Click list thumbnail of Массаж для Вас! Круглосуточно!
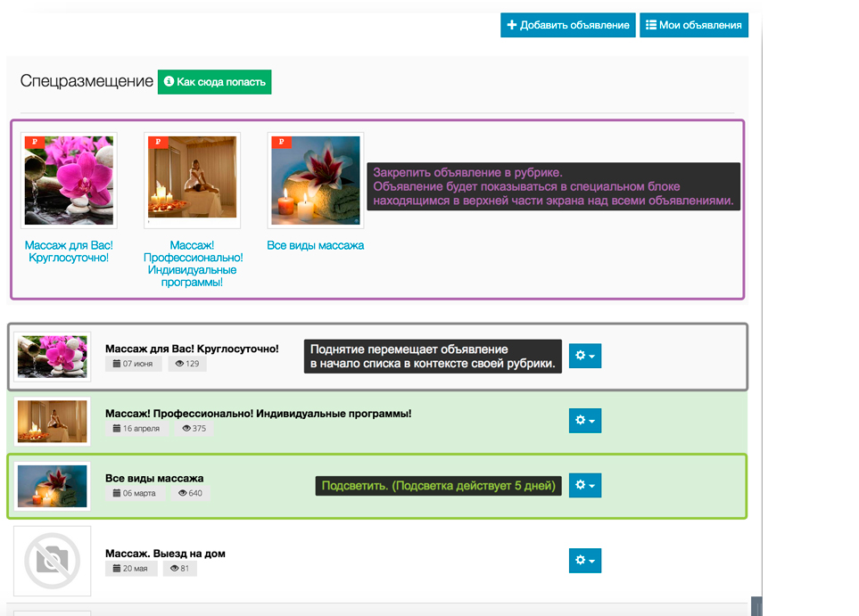Screen dimensions: 859x616 coord(52,357)
